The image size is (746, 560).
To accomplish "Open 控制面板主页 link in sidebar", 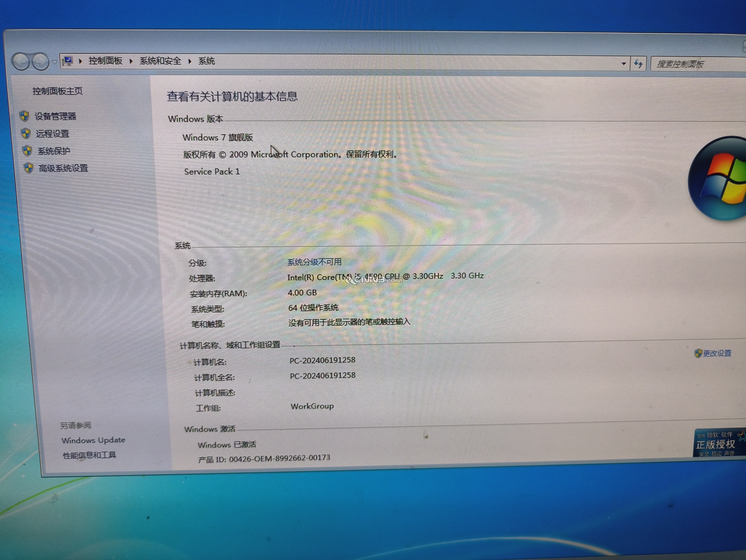I will click(x=57, y=91).
